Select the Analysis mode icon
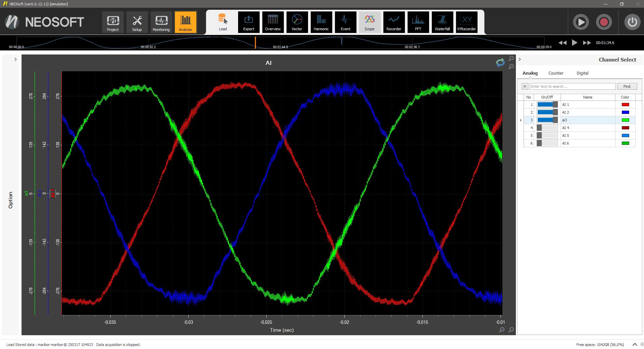 pyautogui.click(x=185, y=22)
